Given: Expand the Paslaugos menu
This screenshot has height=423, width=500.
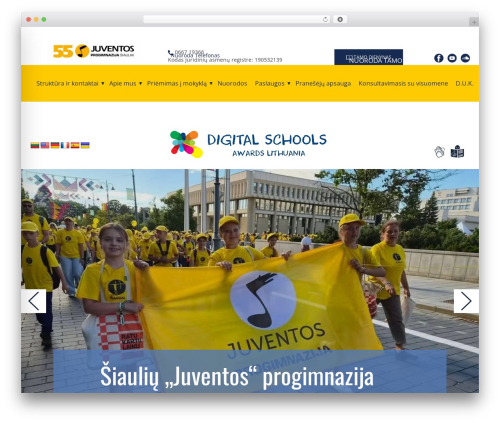Looking at the screenshot, I should [x=272, y=83].
